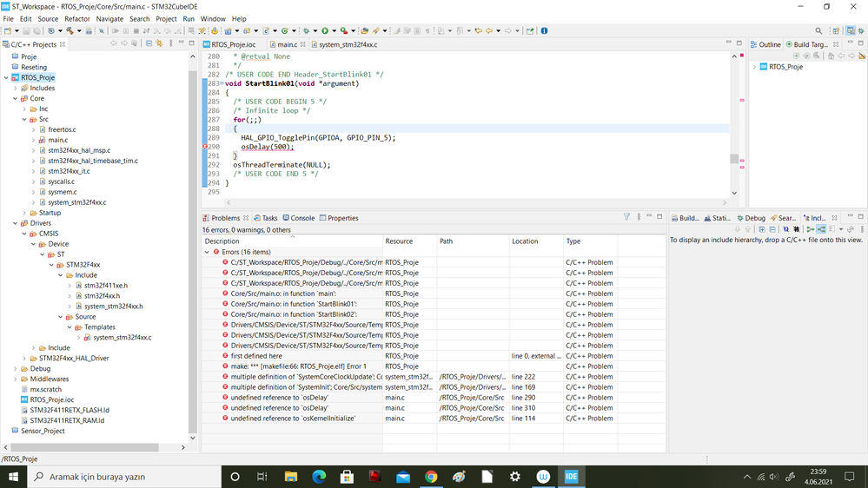Click the Mail app icon in taskbar

pyautogui.click(x=403, y=477)
